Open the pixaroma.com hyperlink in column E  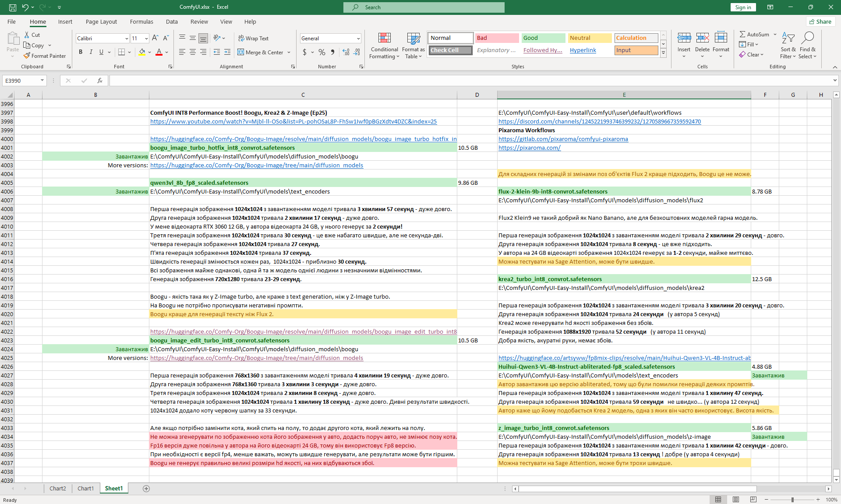(529, 148)
